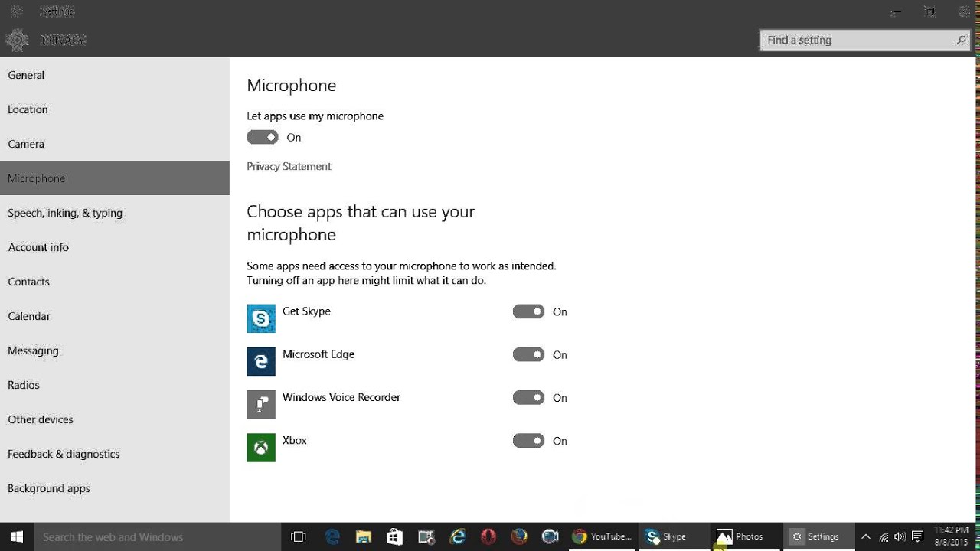
Task: Click the Windows Voice Recorder app icon
Action: tap(261, 404)
